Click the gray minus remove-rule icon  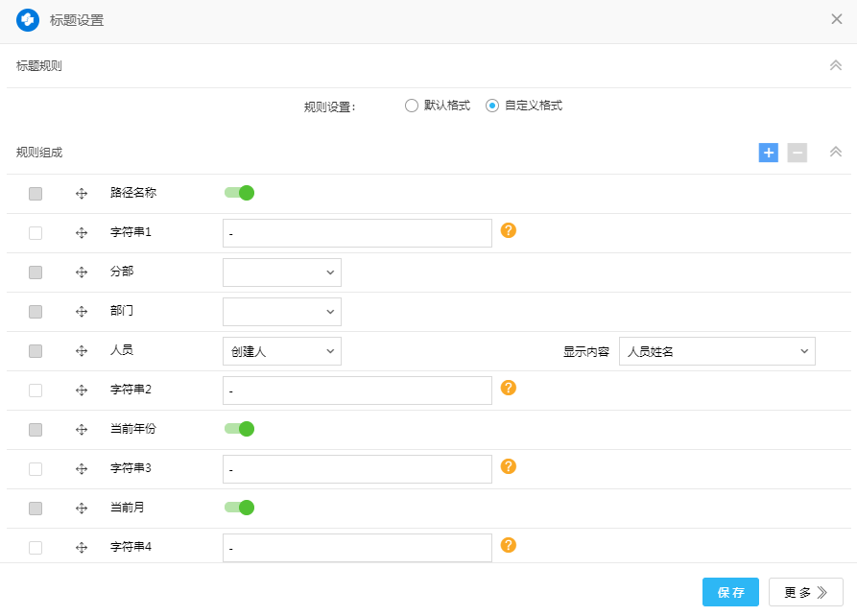[797, 153]
